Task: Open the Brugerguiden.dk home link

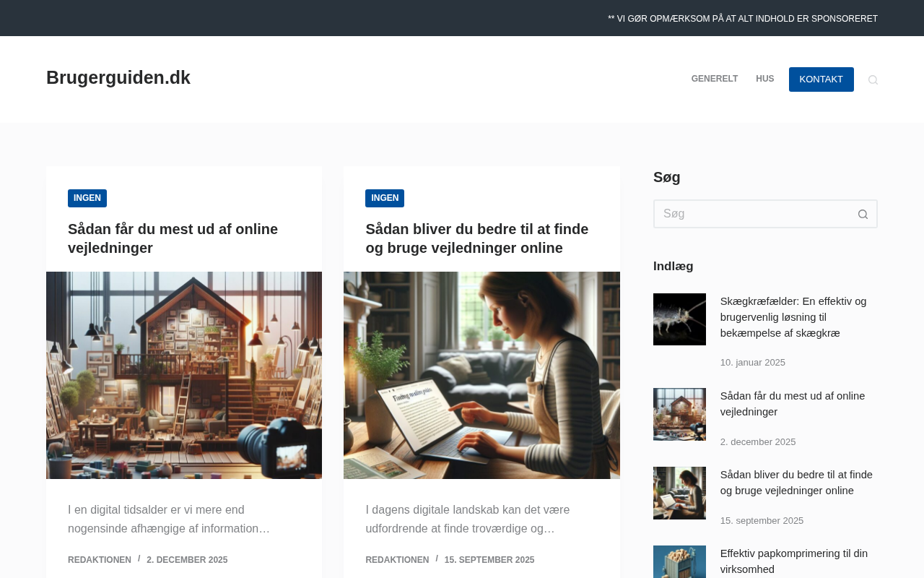Action: click(118, 77)
